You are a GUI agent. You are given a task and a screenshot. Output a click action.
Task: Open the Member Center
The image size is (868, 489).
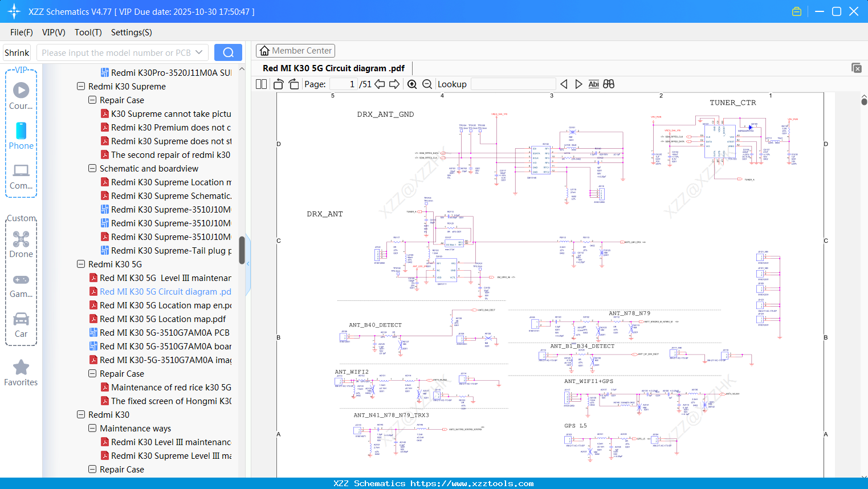[x=295, y=50]
